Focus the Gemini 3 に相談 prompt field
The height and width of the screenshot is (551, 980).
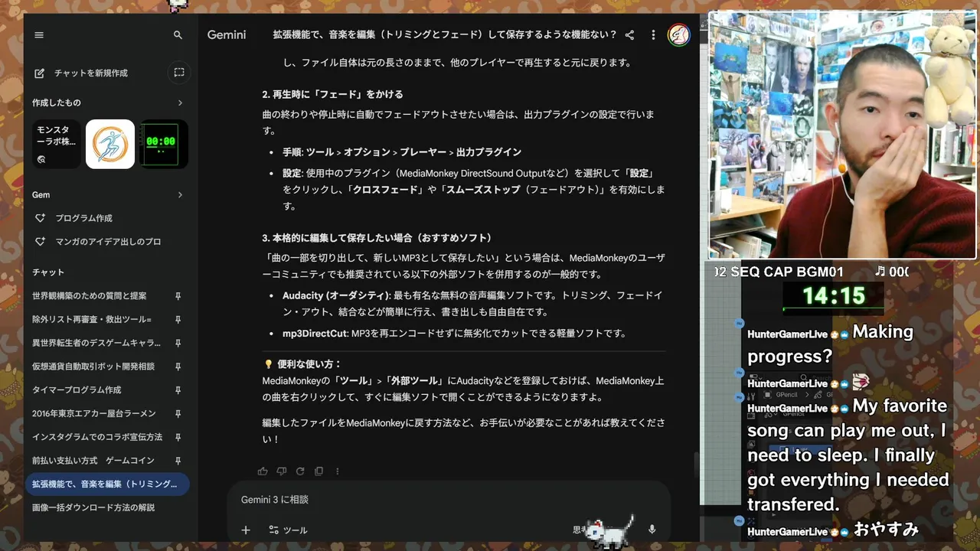[x=448, y=500]
